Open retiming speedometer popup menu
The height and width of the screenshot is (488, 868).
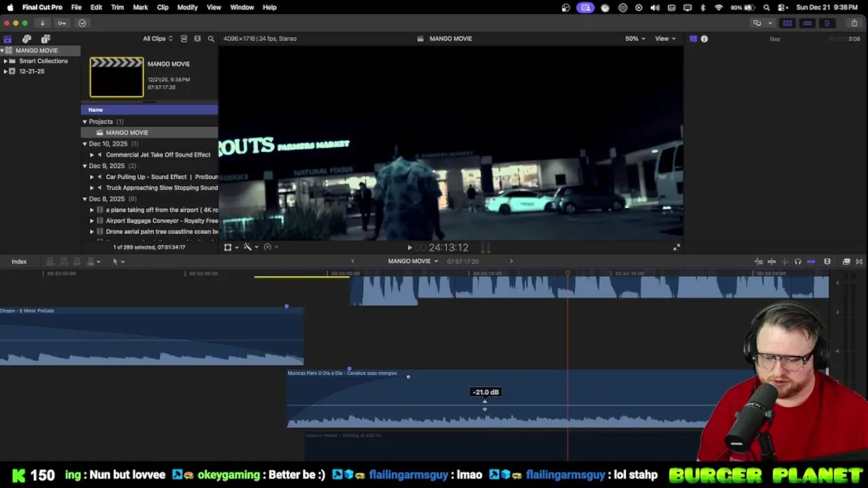click(x=271, y=247)
